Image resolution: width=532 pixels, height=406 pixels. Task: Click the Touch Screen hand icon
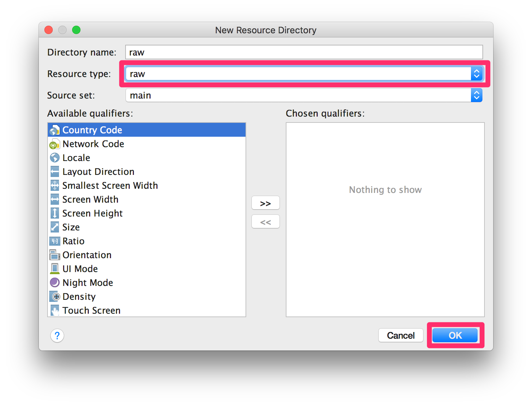pos(54,310)
